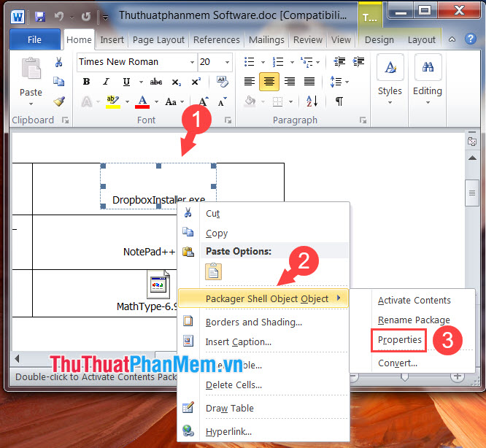Click the Bullets list icon
Image resolution: width=486 pixels, height=448 pixels.
(x=249, y=61)
